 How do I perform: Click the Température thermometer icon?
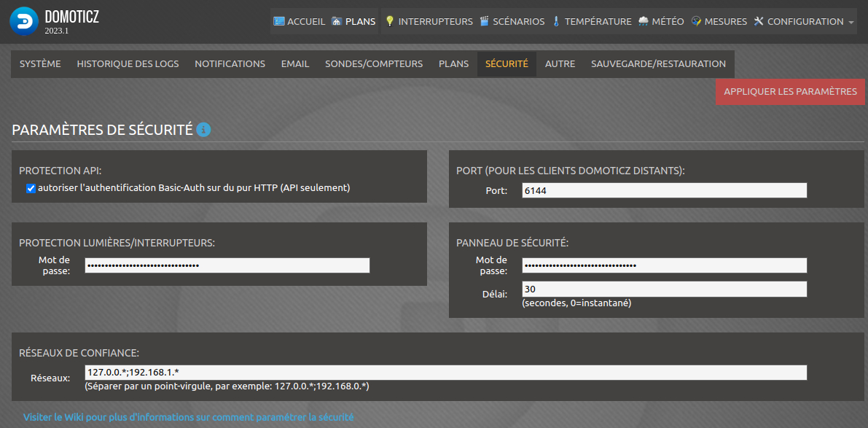tap(556, 21)
